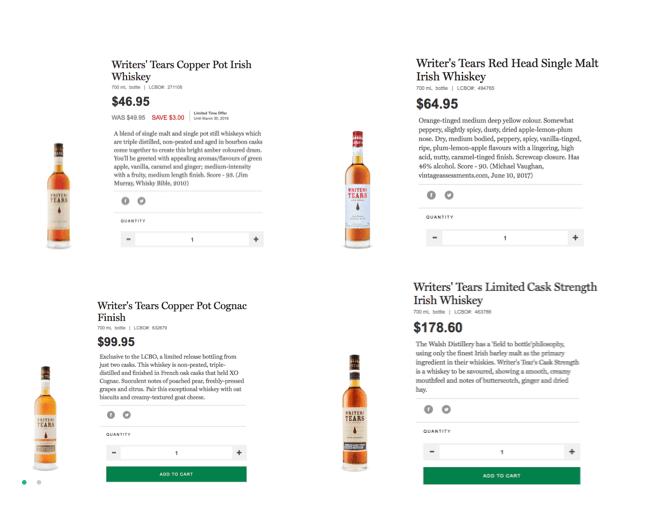
Task: Share Copper Pot Irish Whiskey on Facebook
Action: 125,201
